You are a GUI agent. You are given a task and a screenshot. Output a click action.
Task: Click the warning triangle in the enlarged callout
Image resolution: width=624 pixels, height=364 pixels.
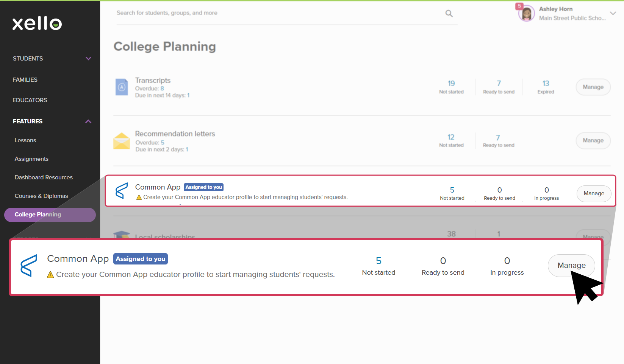tap(50, 275)
